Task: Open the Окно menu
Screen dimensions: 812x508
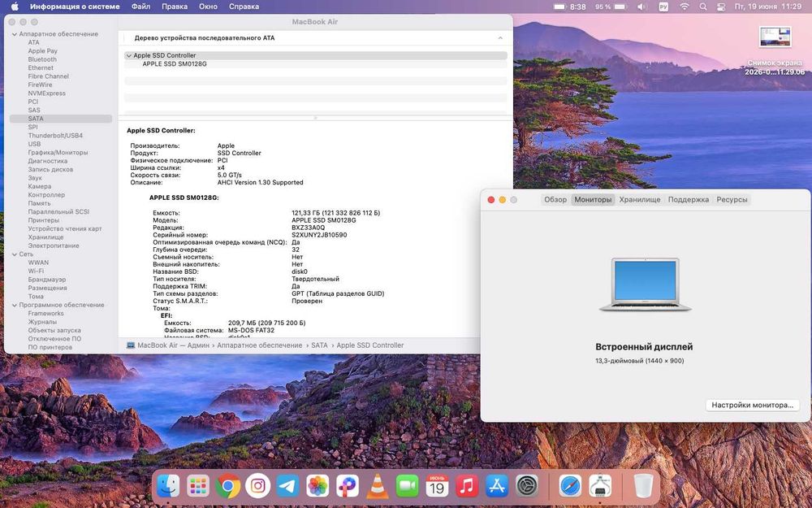Action: click(x=208, y=7)
